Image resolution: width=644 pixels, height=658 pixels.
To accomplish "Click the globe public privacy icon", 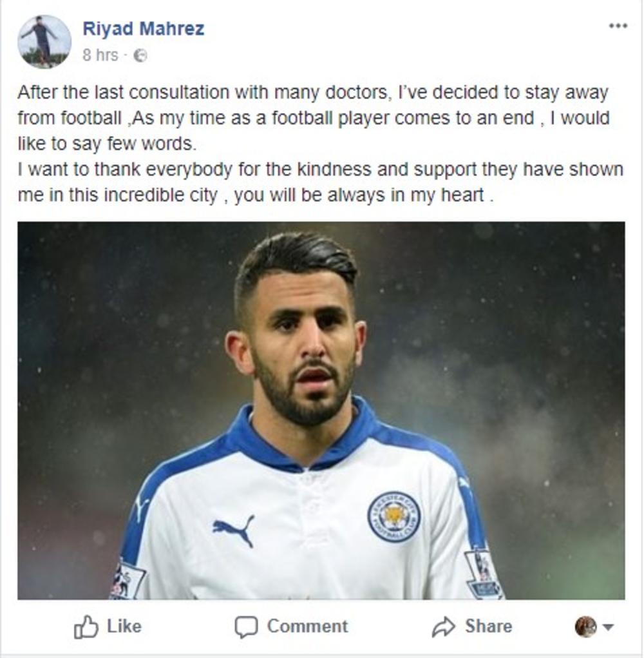I will coord(140,55).
